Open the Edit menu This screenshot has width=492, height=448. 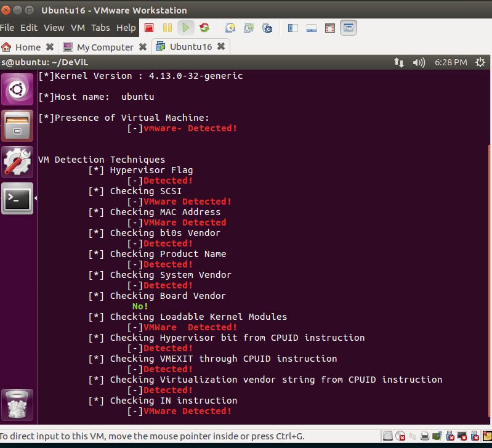pos(29,28)
